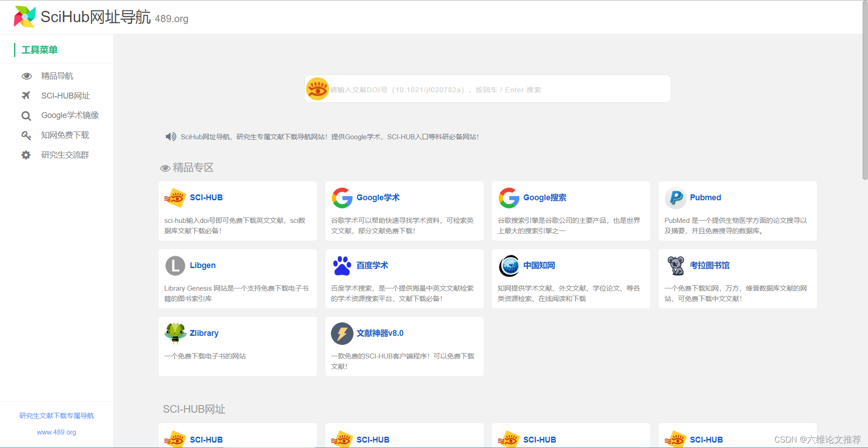Click the owl eye icon in search box
The height and width of the screenshot is (448, 868).
click(317, 89)
